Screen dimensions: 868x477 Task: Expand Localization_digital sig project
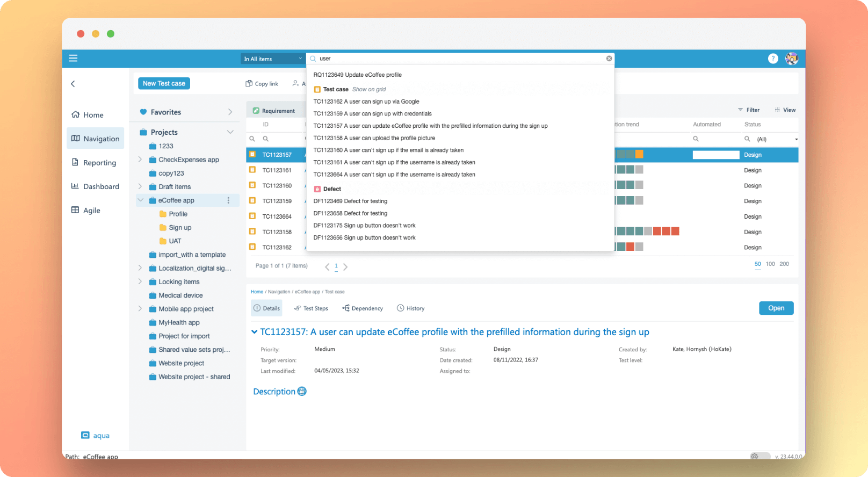[x=140, y=268]
